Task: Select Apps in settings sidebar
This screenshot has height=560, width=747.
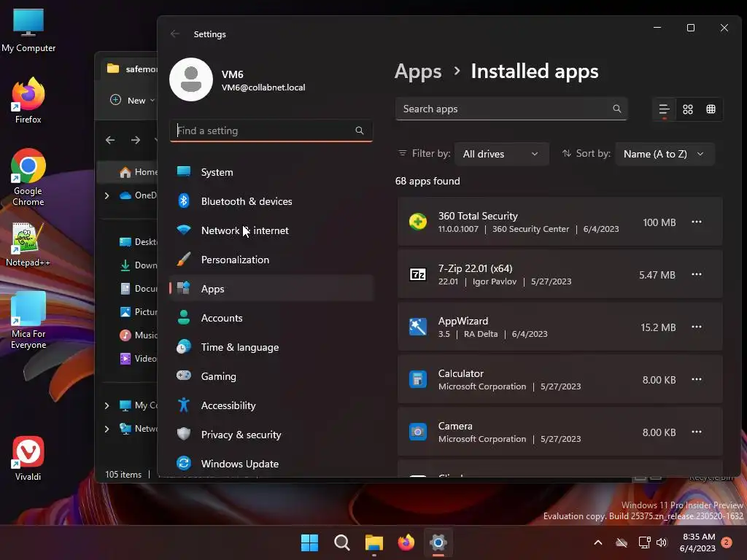Action: [x=271, y=289]
